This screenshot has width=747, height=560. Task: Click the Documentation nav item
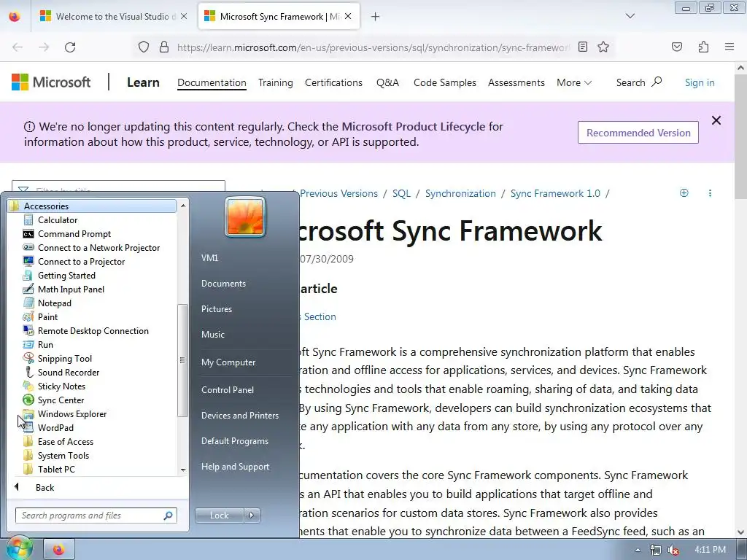pyautogui.click(x=212, y=82)
